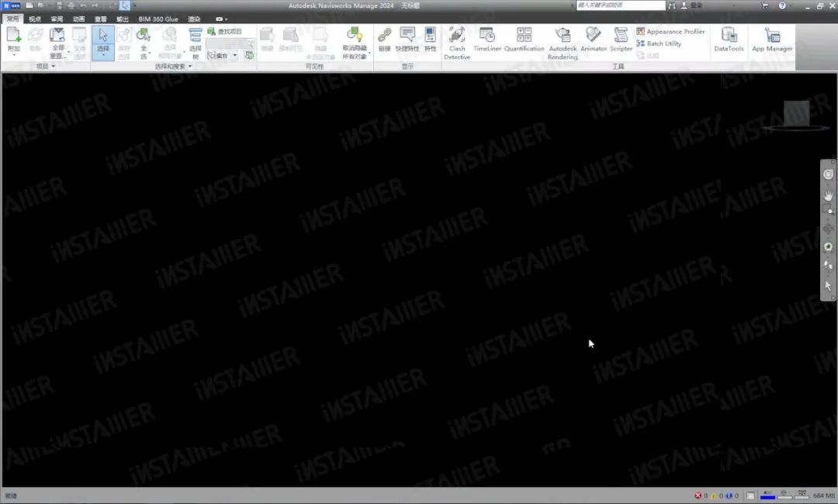Click the blue pencil progress bar
Image resolution: width=838 pixels, height=504 pixels.
point(768,495)
